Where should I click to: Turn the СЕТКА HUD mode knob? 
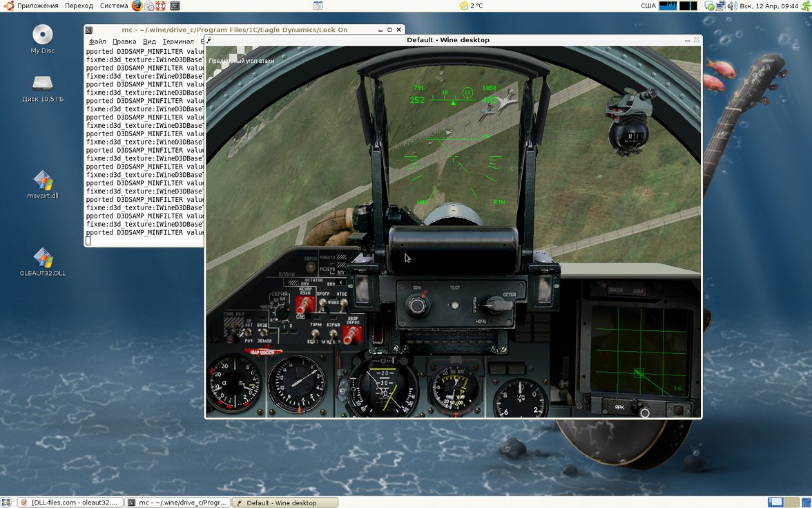coord(496,305)
